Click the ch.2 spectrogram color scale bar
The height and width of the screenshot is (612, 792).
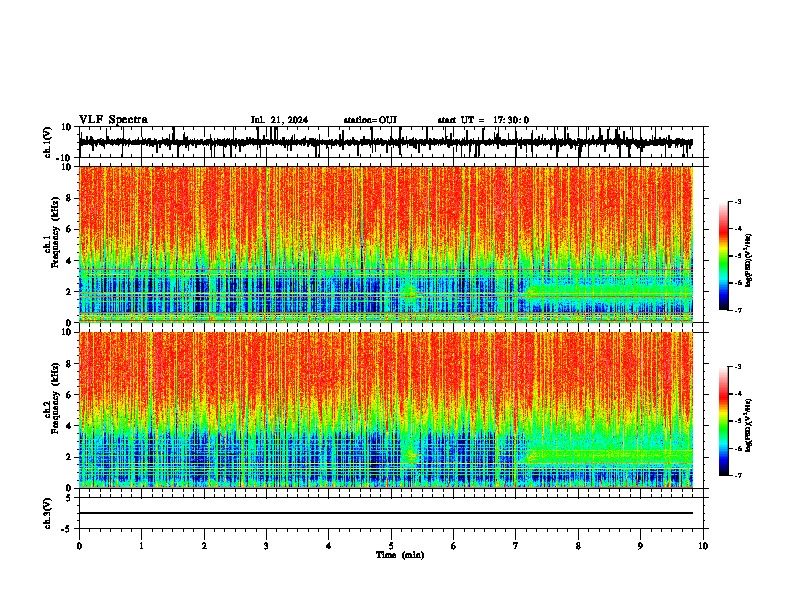coord(724,421)
